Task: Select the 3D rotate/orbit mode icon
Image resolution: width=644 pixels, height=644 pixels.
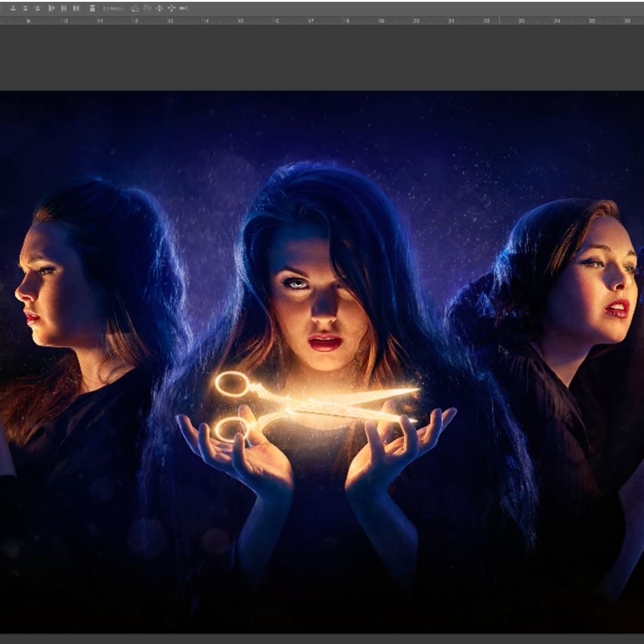Action: point(135,8)
